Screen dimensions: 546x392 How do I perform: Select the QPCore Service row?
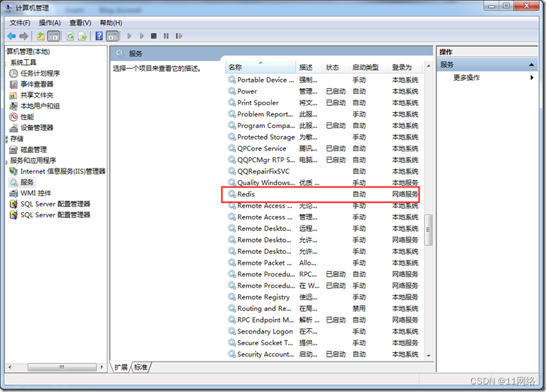click(324, 149)
